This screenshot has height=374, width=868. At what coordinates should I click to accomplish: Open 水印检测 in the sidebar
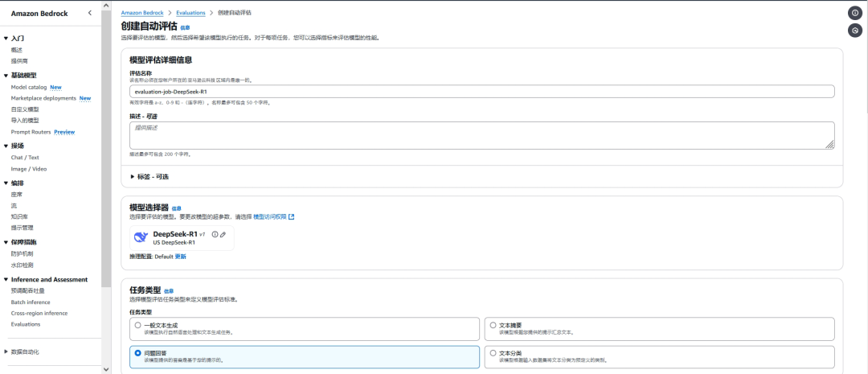pyautogui.click(x=23, y=265)
